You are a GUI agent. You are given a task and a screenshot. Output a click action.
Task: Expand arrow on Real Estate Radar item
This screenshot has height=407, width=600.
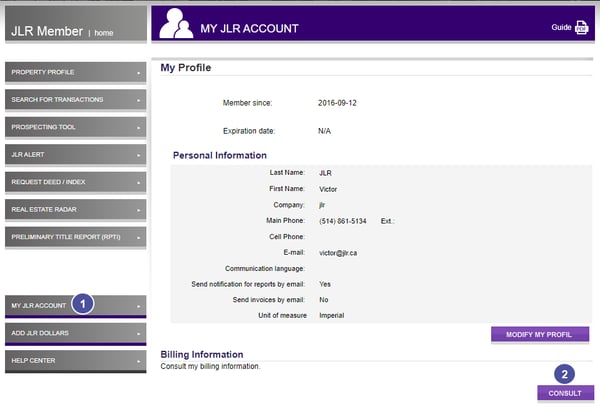pos(139,210)
